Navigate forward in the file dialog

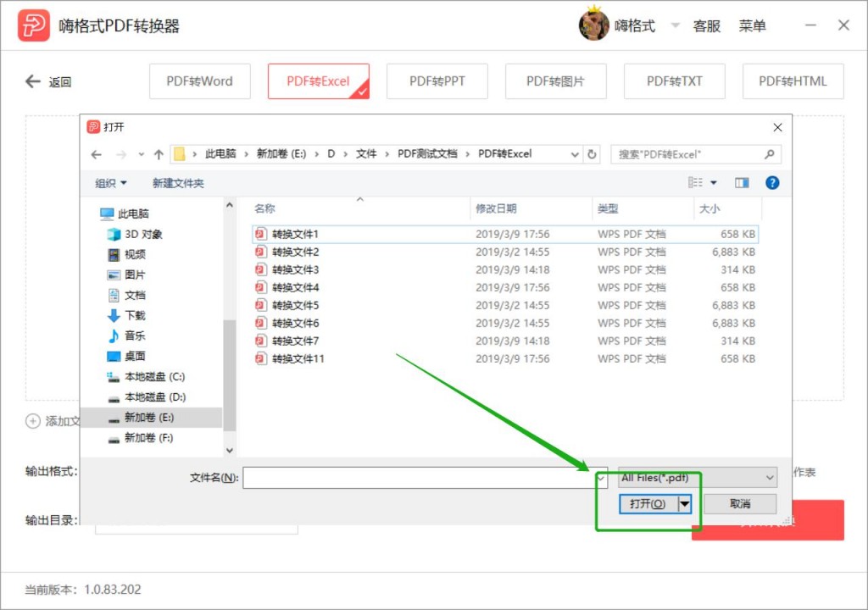tap(121, 154)
